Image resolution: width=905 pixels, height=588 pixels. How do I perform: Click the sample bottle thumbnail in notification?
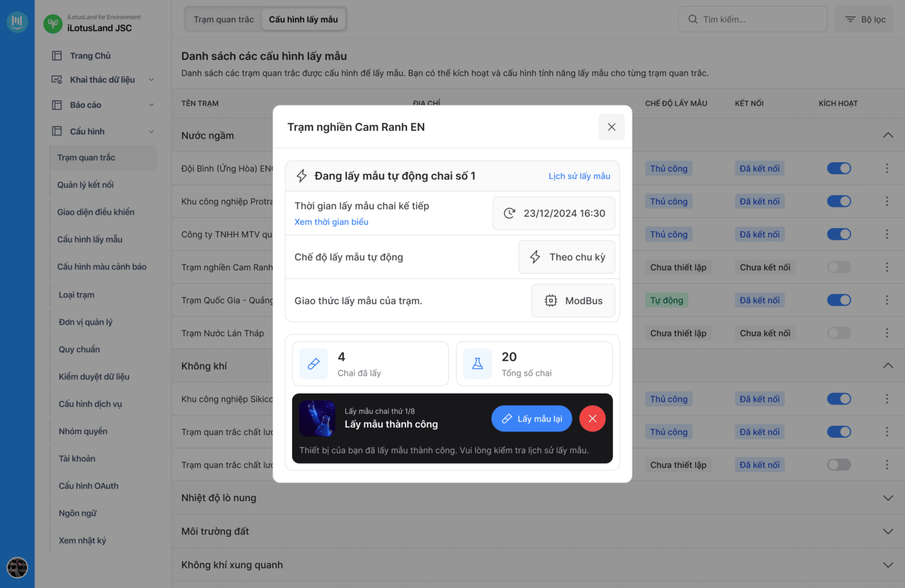tap(317, 418)
